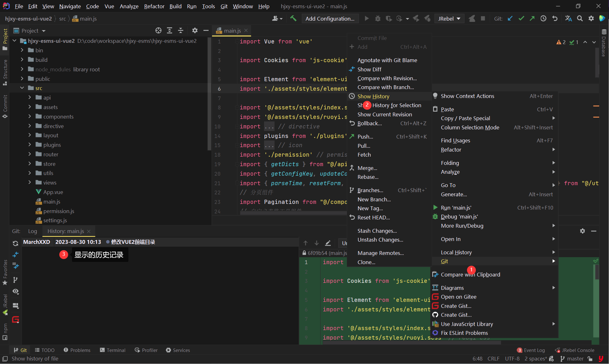The height and width of the screenshot is (364, 609).
Task: Expand the build folder in project tree
Action: pos(22,60)
